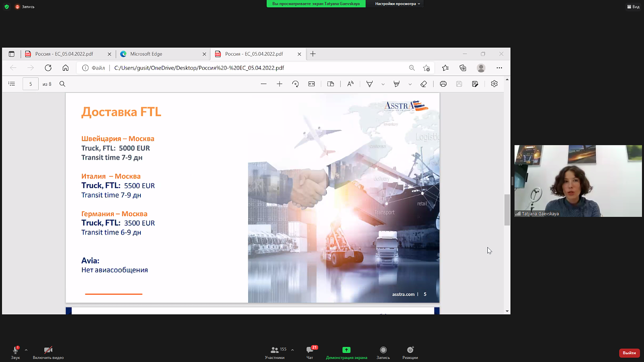
Task: Expand the Настройки просмотра dropdown
Action: [398, 4]
